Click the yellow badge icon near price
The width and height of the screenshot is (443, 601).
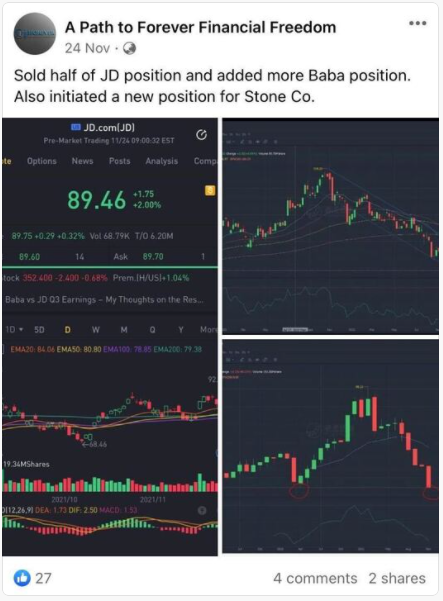pyautogui.click(x=210, y=190)
